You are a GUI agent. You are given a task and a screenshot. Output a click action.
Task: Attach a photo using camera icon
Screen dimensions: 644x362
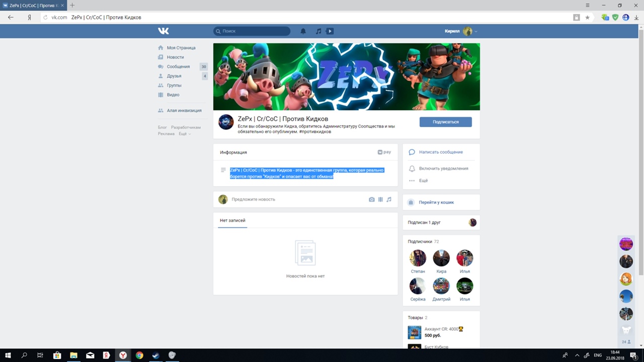pyautogui.click(x=372, y=200)
